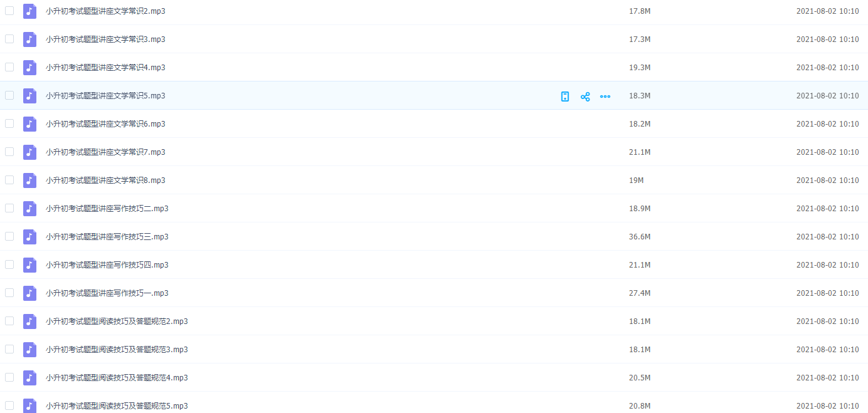The image size is (868, 413).
Task: Open more options for 文学常识5.mp3
Action: click(605, 97)
